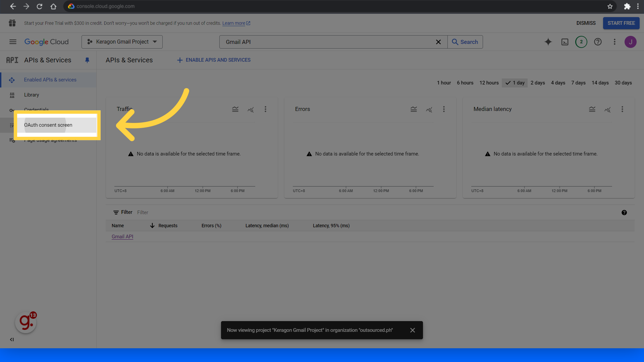Viewport: 644px width, 362px height.
Task: Select the 14 days time range
Action: [600, 83]
